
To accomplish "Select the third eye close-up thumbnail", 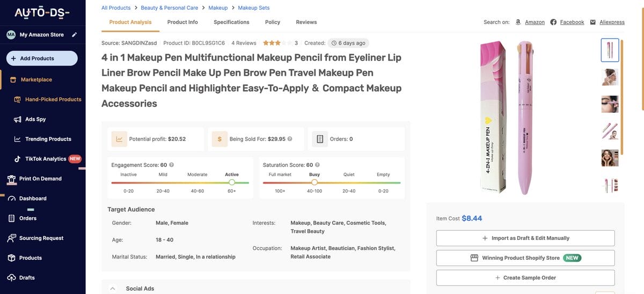I will point(610,104).
